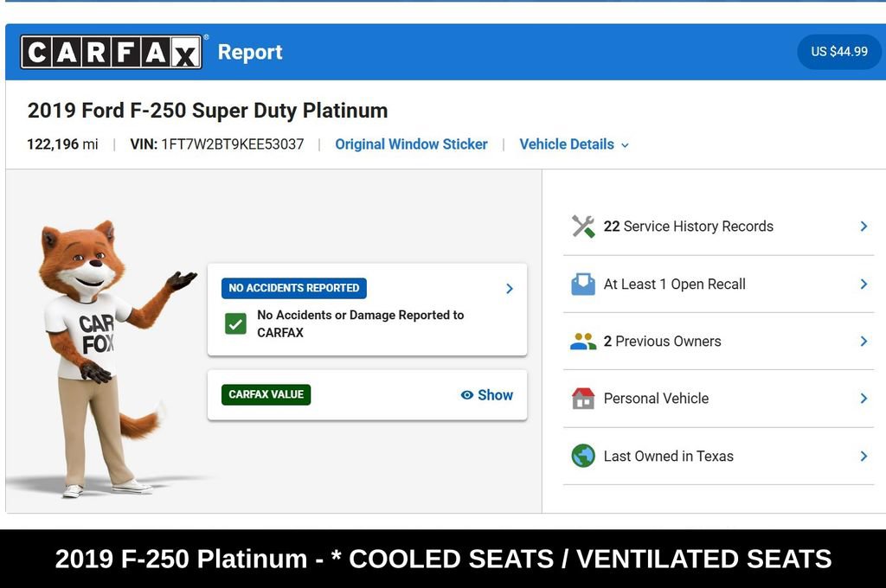Click the US $44.99 price button

839,51
